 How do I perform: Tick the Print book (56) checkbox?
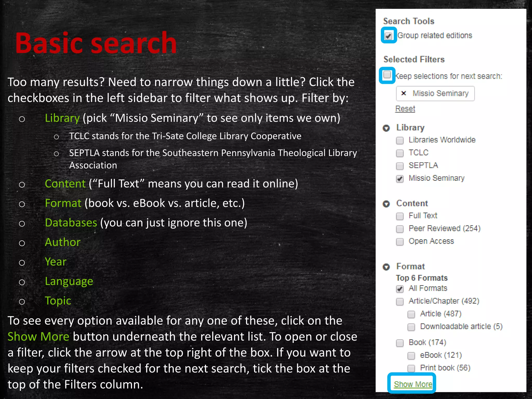click(x=411, y=368)
